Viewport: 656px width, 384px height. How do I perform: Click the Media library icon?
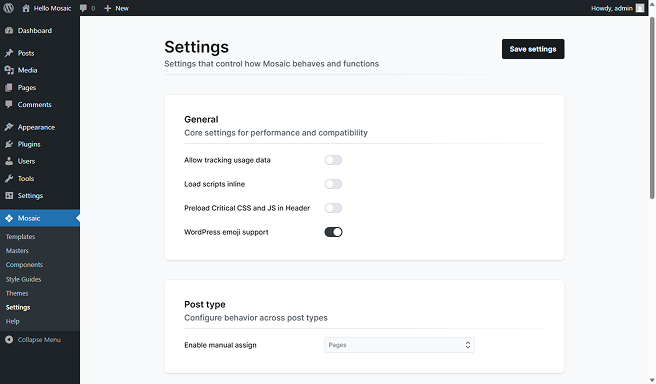9,70
